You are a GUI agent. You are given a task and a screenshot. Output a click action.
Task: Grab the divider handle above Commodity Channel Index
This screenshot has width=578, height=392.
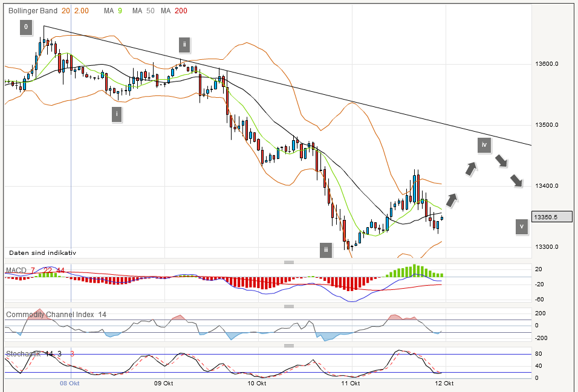point(288,306)
